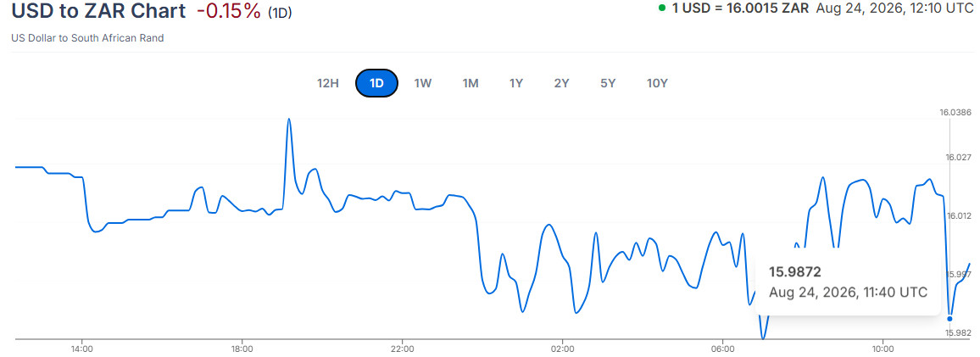Click the chart line peak near 19:00
This screenshot has height=357, width=980.
tap(289, 120)
